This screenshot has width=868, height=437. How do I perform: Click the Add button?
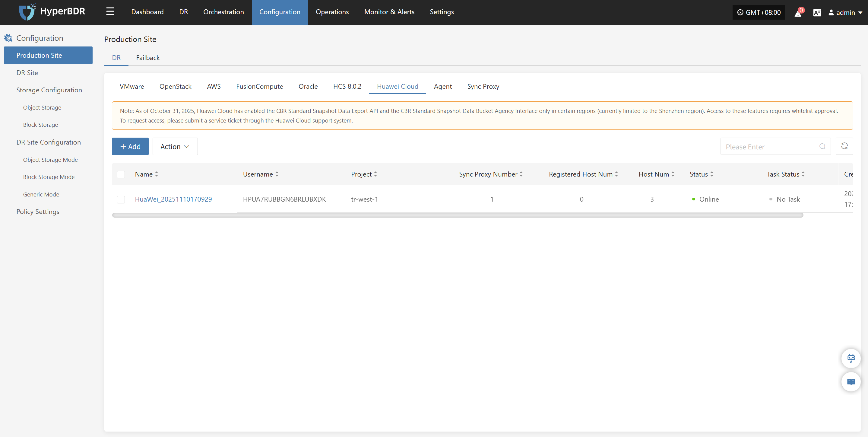(130, 146)
